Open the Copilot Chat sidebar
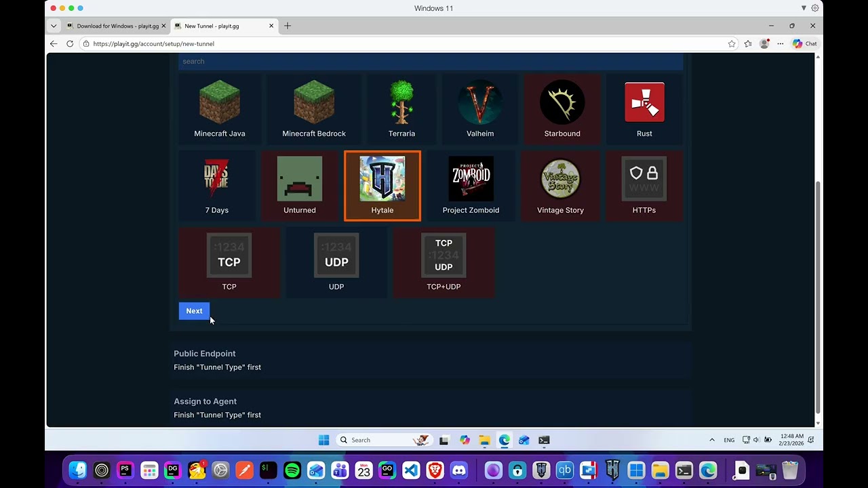This screenshot has height=488, width=868. click(x=805, y=43)
